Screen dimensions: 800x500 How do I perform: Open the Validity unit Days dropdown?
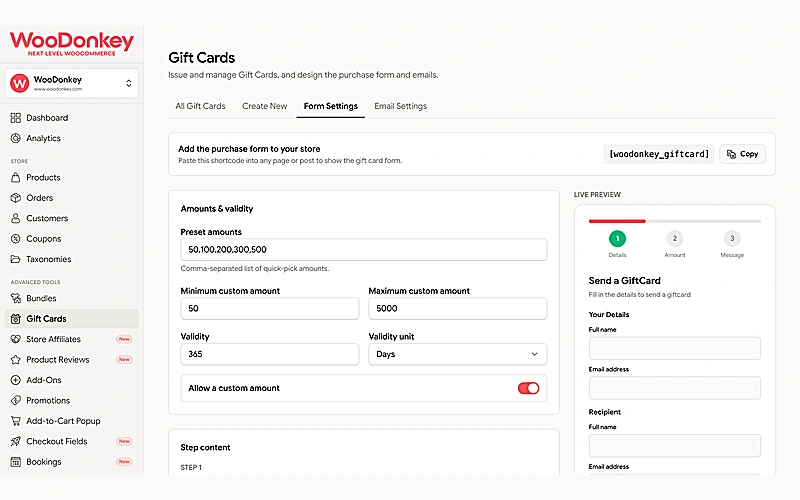click(x=458, y=354)
